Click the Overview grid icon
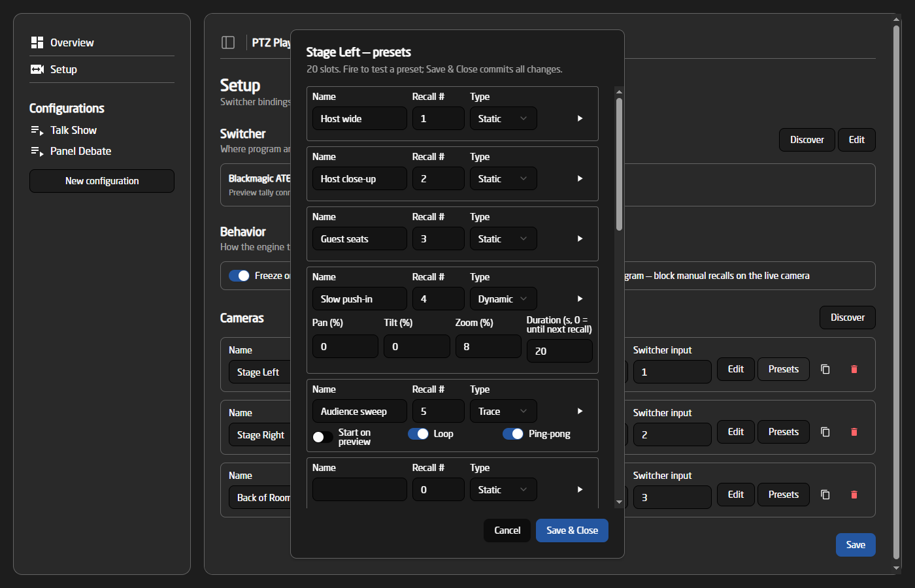Viewport: 915px width, 588px height. tap(37, 42)
